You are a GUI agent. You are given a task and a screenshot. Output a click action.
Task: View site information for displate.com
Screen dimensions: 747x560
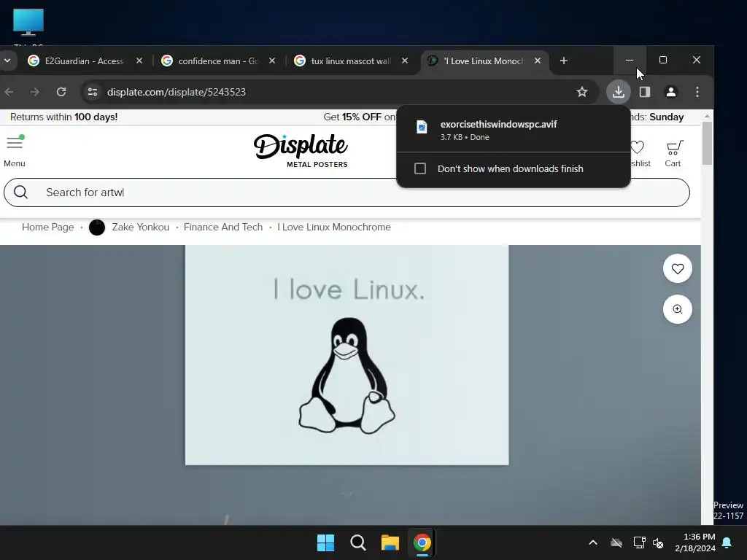(93, 92)
